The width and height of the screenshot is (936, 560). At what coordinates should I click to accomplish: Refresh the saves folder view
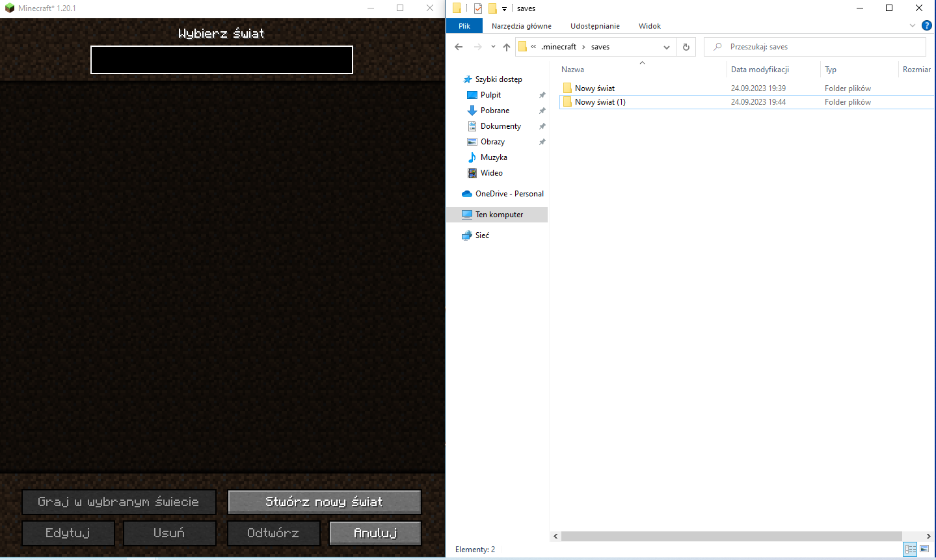click(x=686, y=47)
